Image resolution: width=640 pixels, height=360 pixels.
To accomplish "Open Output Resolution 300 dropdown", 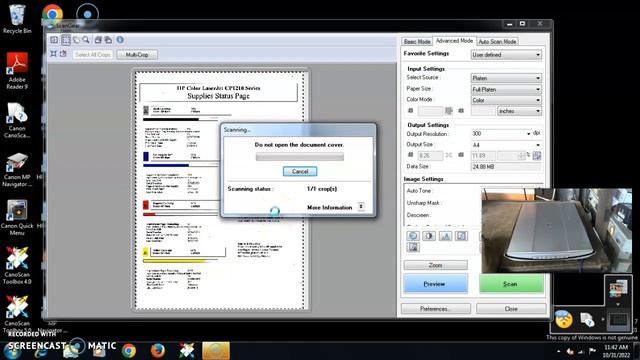I will coord(502,133).
